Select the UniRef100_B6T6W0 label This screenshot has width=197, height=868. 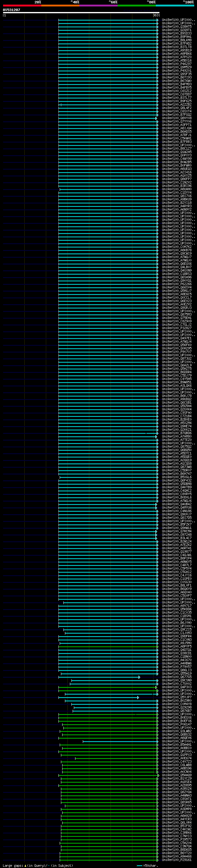(x=177, y=81)
